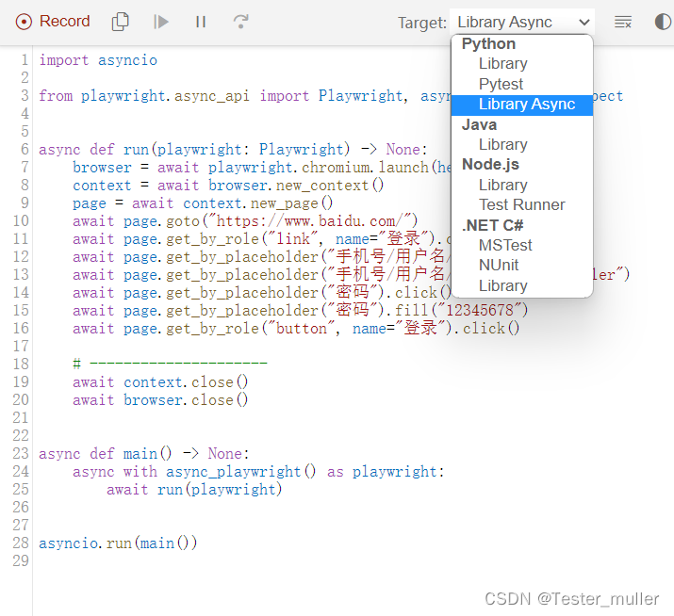This screenshot has height=616, width=674.
Task: Resume script with the play icon
Action: 161,22
